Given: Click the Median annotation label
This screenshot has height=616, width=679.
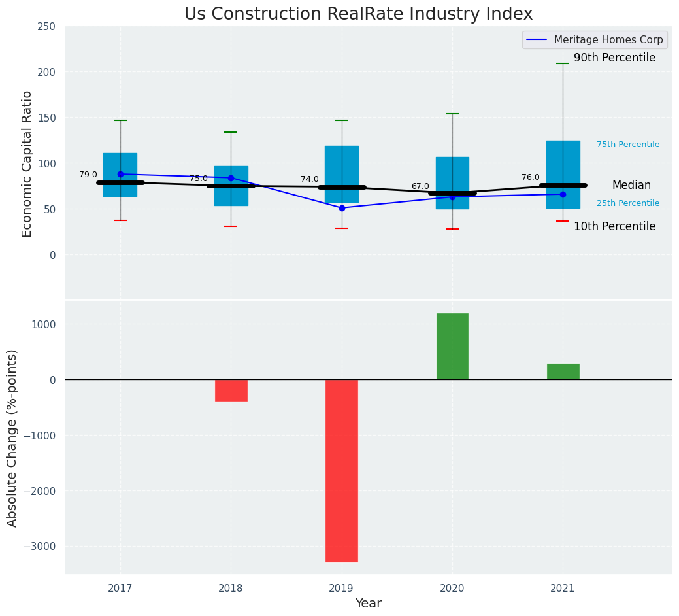Looking at the screenshot, I should click(631, 186).
